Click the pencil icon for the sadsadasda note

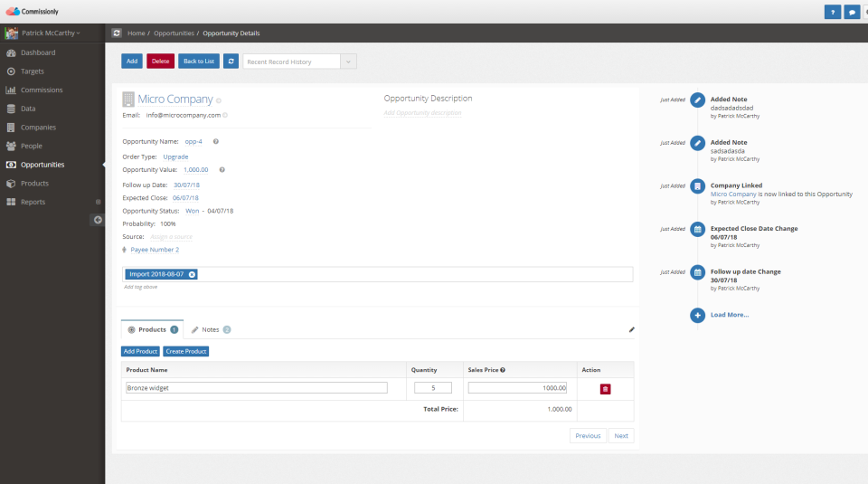pyautogui.click(x=697, y=143)
